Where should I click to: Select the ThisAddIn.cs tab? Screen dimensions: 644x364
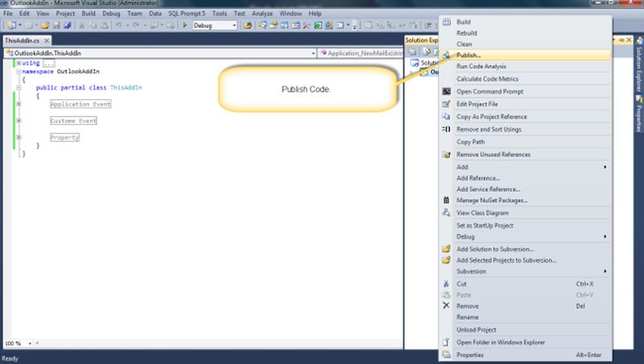click(23, 40)
